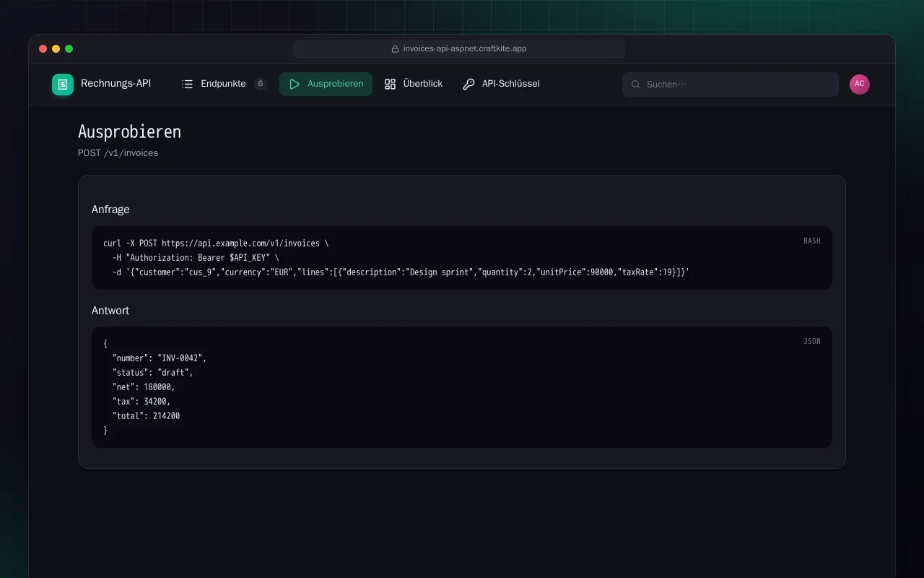Open the AC user avatar menu

pyautogui.click(x=860, y=85)
